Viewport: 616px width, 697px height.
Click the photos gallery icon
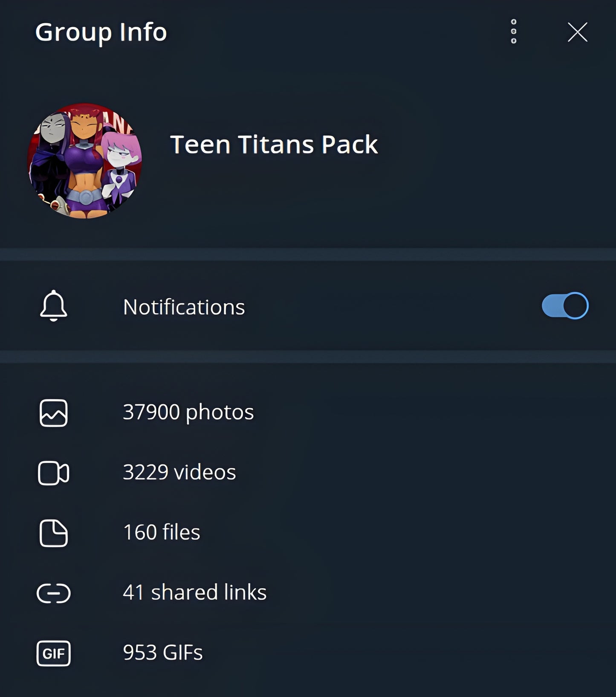click(x=54, y=413)
